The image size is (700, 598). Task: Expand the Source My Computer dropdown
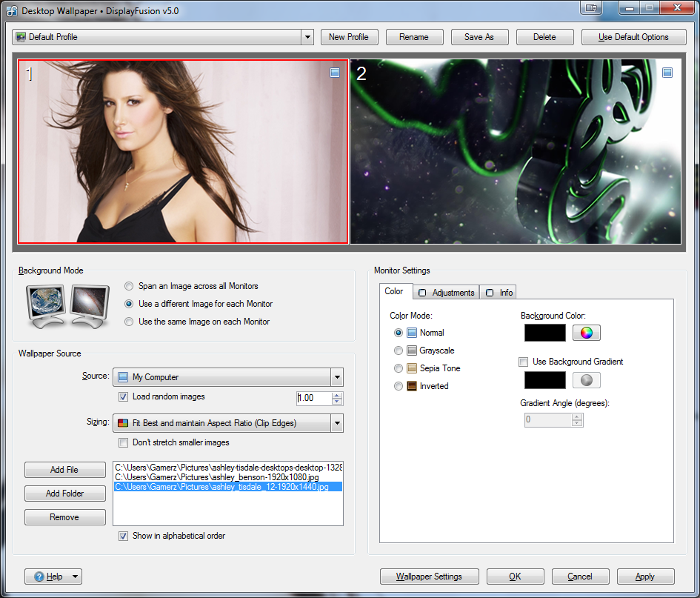(x=337, y=376)
